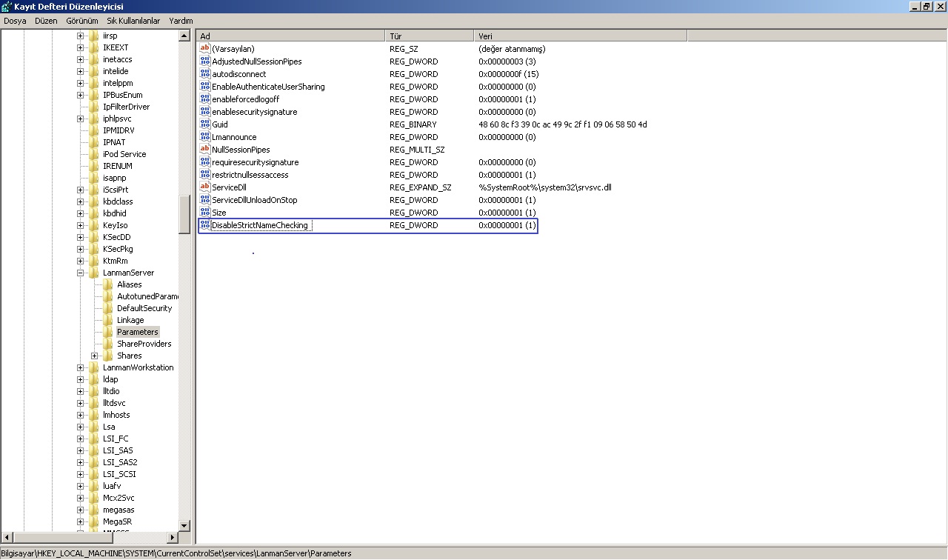
Task: Click the DisableStrictNameChecking DWORD value icon
Action: pyautogui.click(x=205, y=225)
